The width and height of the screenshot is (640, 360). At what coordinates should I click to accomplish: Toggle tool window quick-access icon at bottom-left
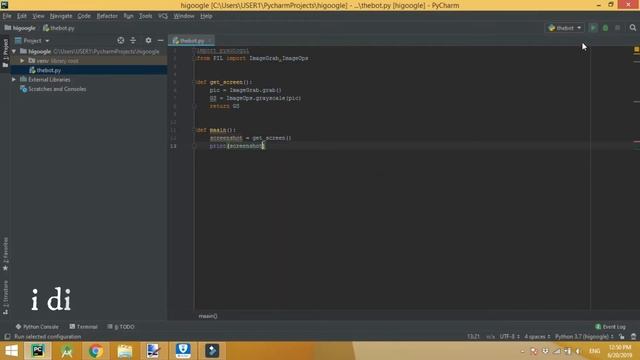tap(7, 337)
